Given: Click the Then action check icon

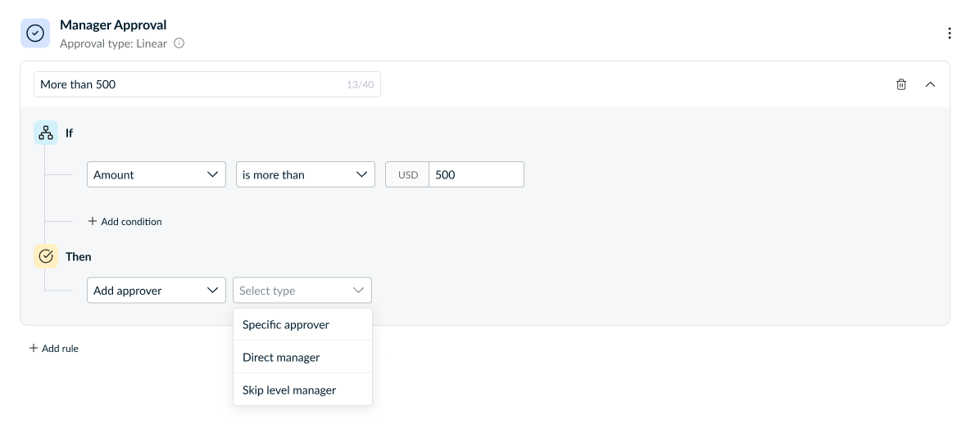Looking at the screenshot, I should click(x=46, y=256).
